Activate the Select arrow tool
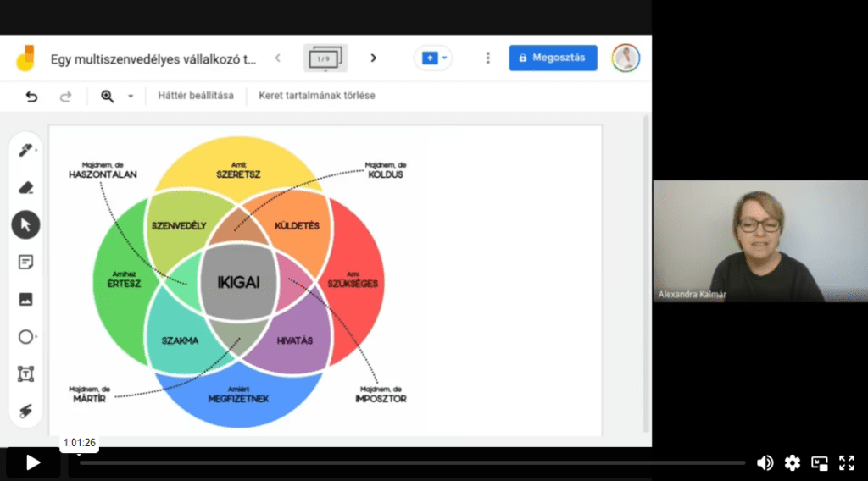Image resolution: width=868 pixels, height=481 pixels. coord(25,225)
